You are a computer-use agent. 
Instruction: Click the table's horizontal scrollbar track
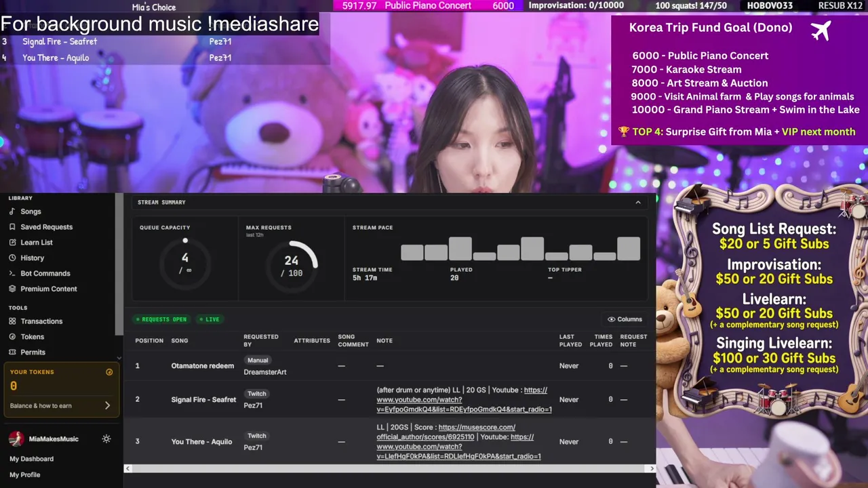tap(390, 468)
